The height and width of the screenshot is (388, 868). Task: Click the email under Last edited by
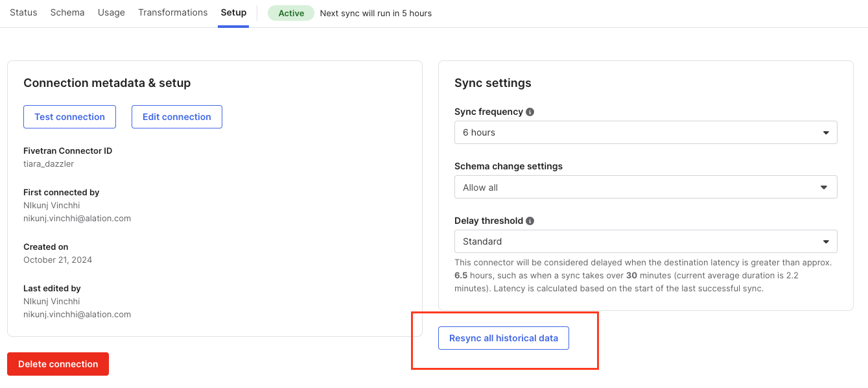point(77,315)
